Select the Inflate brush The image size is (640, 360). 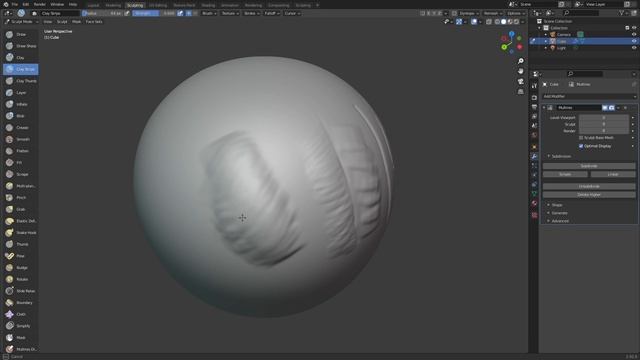(x=20, y=104)
